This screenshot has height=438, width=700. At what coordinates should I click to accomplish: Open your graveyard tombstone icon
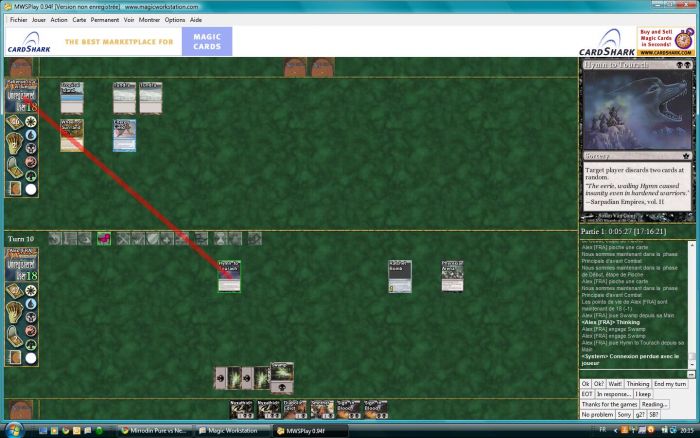click(14, 336)
